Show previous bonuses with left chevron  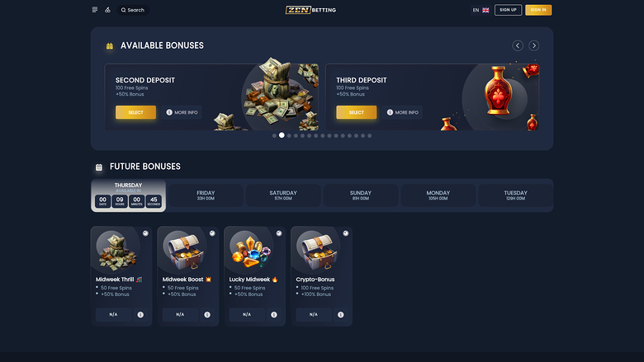click(x=518, y=45)
